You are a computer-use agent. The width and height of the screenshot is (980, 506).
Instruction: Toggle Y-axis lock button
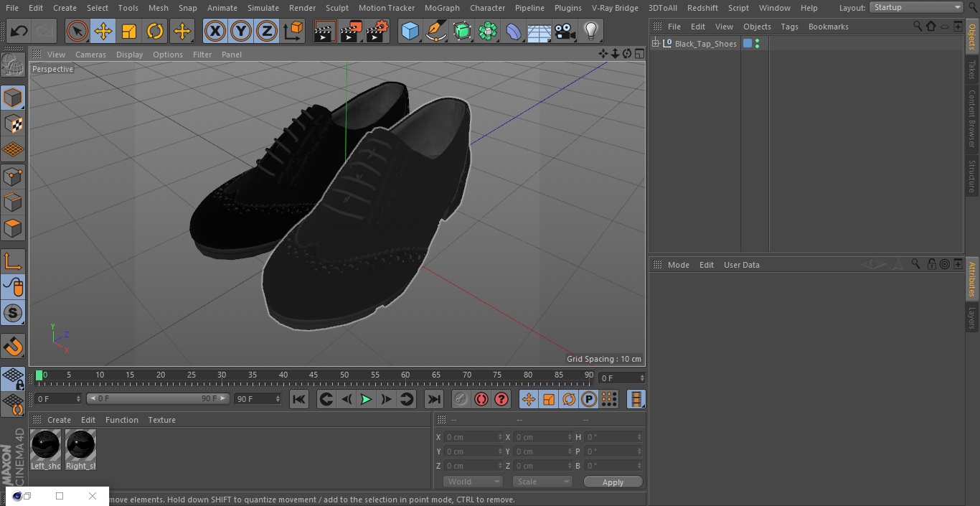pos(240,32)
